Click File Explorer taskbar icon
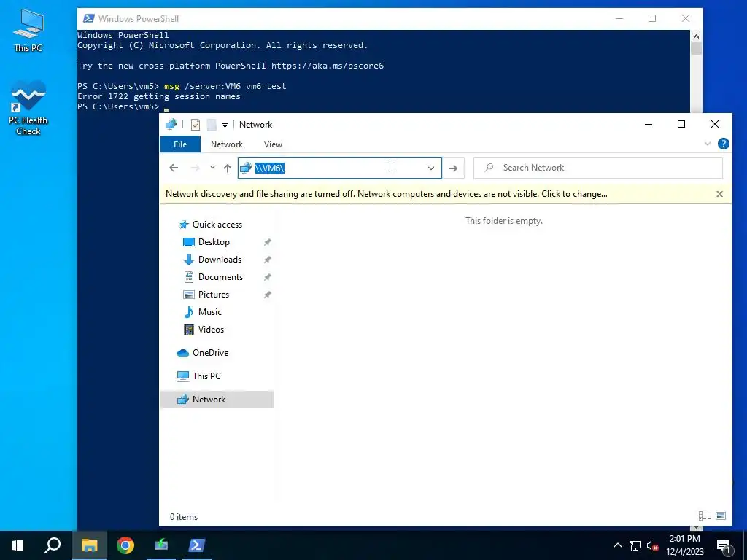Screen dimensions: 747x560 click(x=89, y=545)
